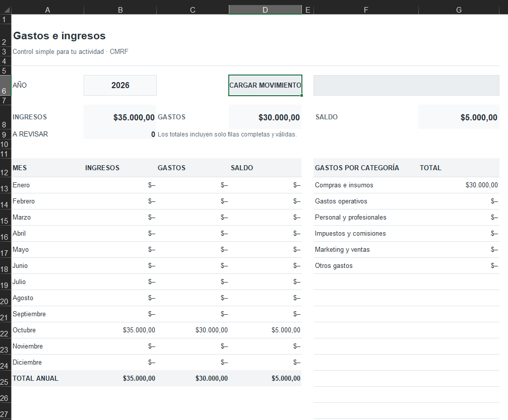Click the 'Personal y profesionales' category
The height and width of the screenshot is (420, 508).
pyautogui.click(x=351, y=217)
